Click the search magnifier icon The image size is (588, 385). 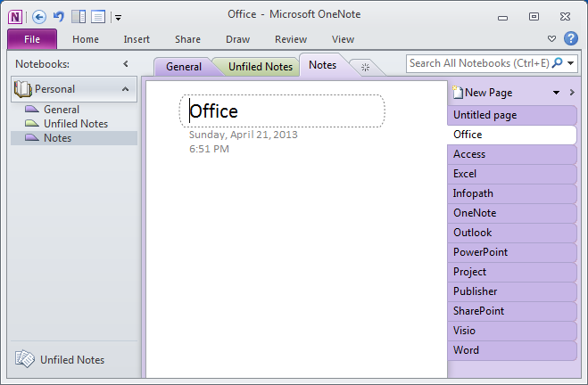click(x=558, y=63)
